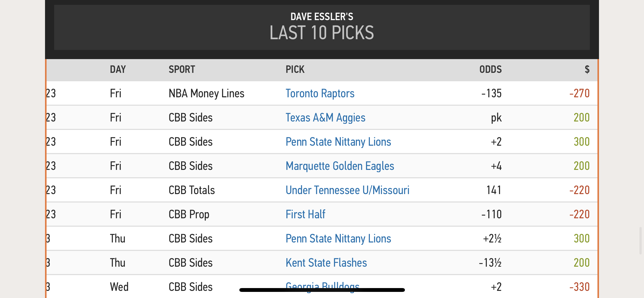Open the Under Tennessee U/Missouri pick

coord(347,190)
